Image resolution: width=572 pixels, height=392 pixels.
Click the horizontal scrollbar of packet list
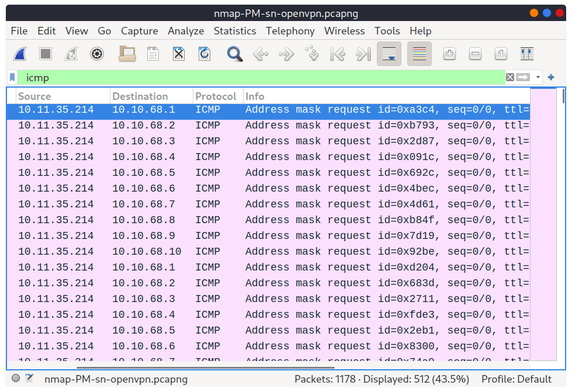pyautogui.click(x=206, y=367)
